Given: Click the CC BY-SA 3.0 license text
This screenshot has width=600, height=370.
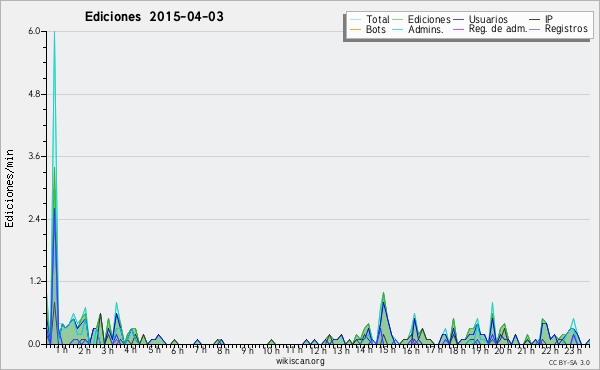Looking at the screenshot, I should 569,362.
